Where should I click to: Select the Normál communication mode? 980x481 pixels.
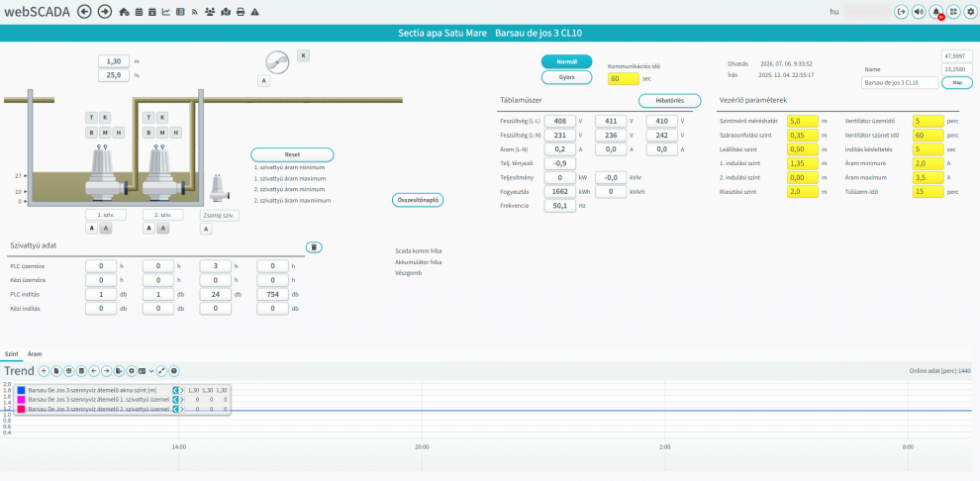[x=566, y=61]
